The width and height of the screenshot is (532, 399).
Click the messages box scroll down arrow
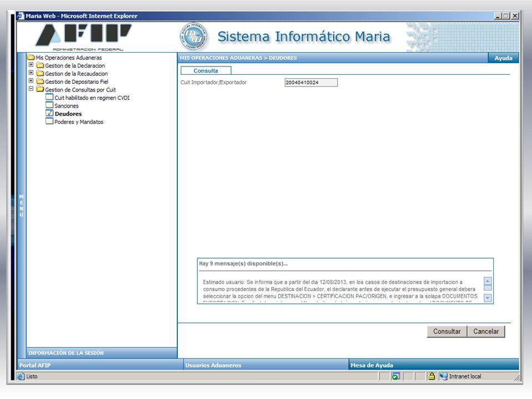pos(488,298)
